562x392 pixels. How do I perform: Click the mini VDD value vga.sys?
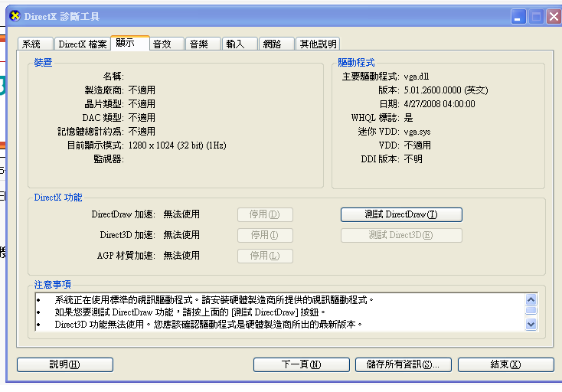417,132
